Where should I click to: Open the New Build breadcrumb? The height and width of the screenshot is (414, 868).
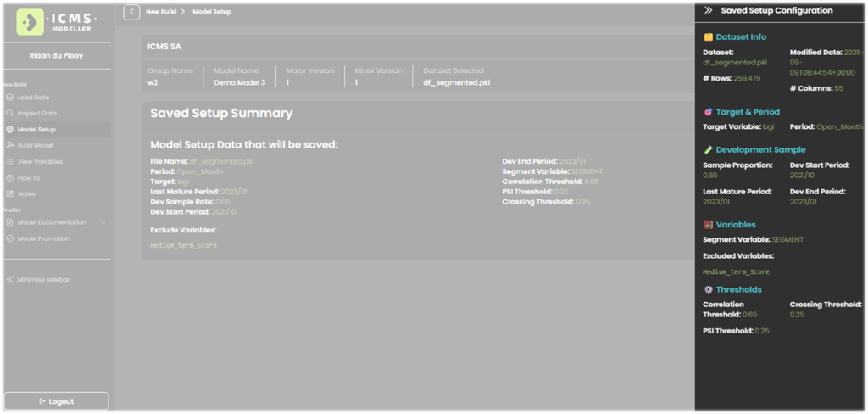pyautogui.click(x=161, y=12)
